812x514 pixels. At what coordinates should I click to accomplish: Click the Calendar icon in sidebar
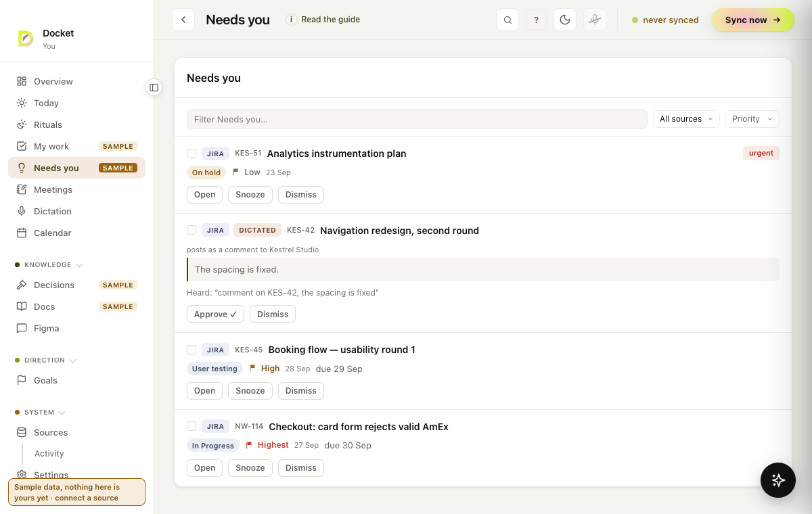pyautogui.click(x=22, y=233)
